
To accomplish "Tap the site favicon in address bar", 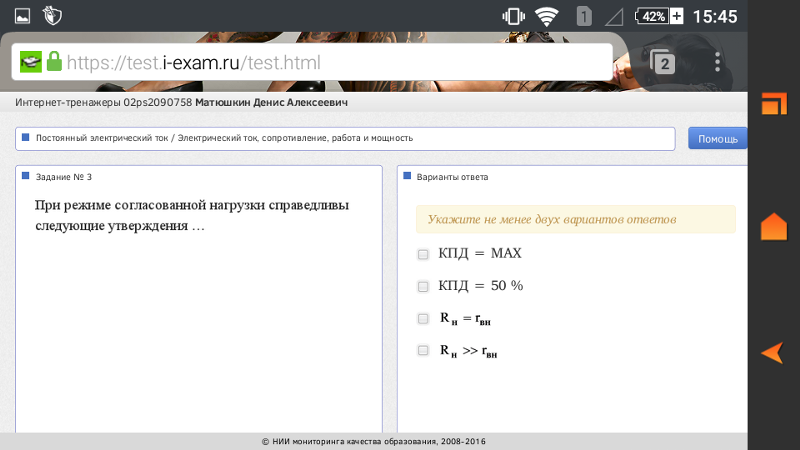I will pos(31,62).
